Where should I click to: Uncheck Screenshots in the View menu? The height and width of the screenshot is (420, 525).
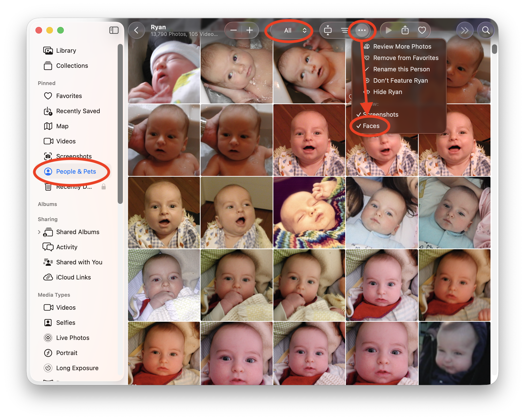[x=380, y=114]
